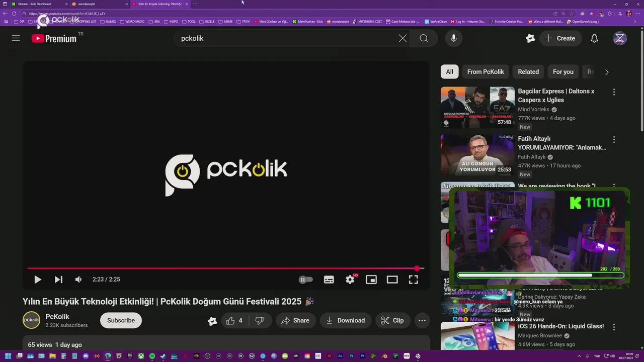The image size is (644, 362).
Task: Open Bagcilar Express video thumbnail
Action: pos(477,107)
